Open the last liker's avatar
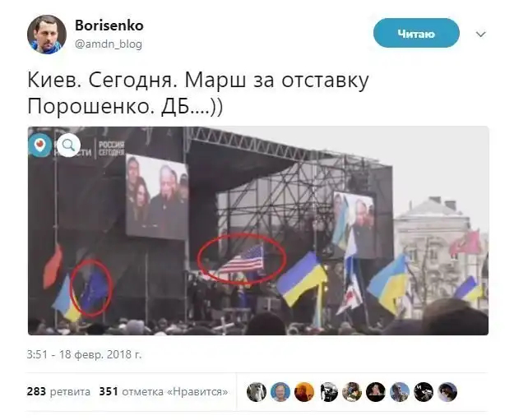The image size is (514, 420). 447,392
